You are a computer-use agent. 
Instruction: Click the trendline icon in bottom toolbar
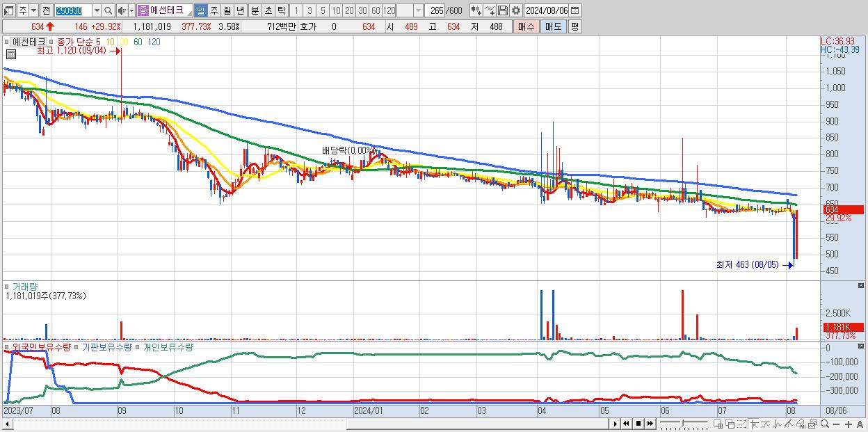(766, 424)
